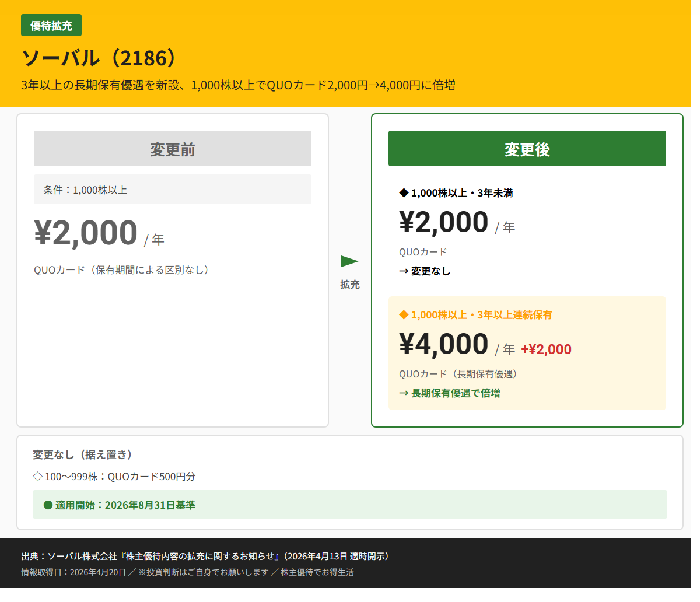Click → 長期保有優遇で倍増 green note

(x=450, y=393)
